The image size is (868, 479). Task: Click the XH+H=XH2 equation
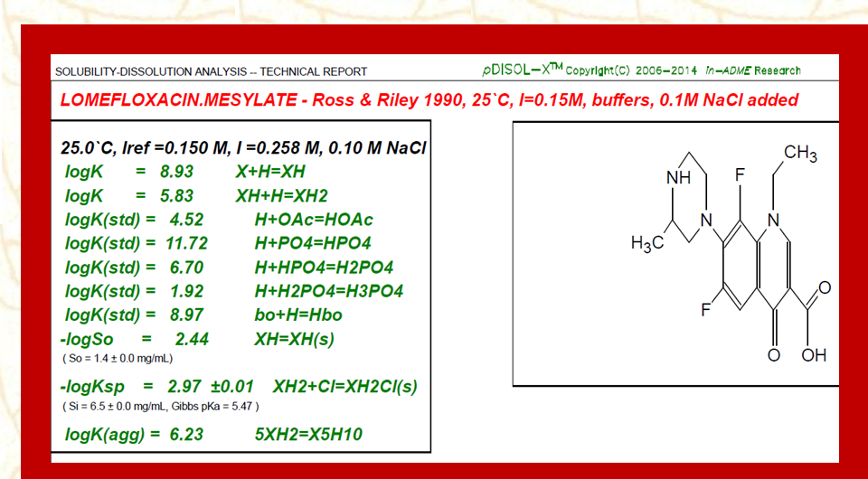pos(281,196)
